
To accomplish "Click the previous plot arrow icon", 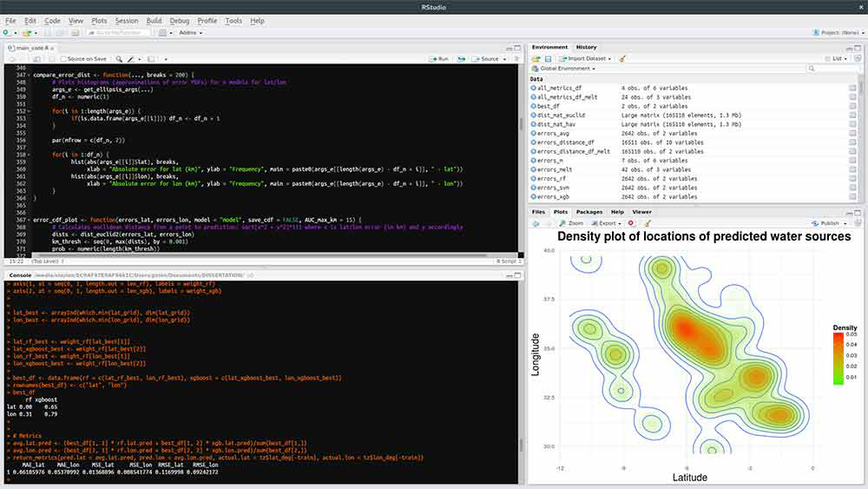I will click(x=536, y=223).
